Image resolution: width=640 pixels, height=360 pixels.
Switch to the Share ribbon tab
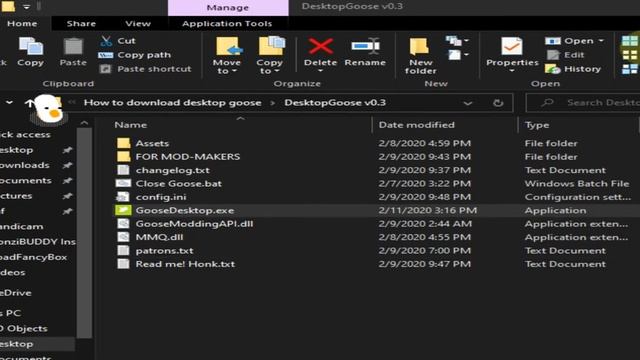[81, 24]
